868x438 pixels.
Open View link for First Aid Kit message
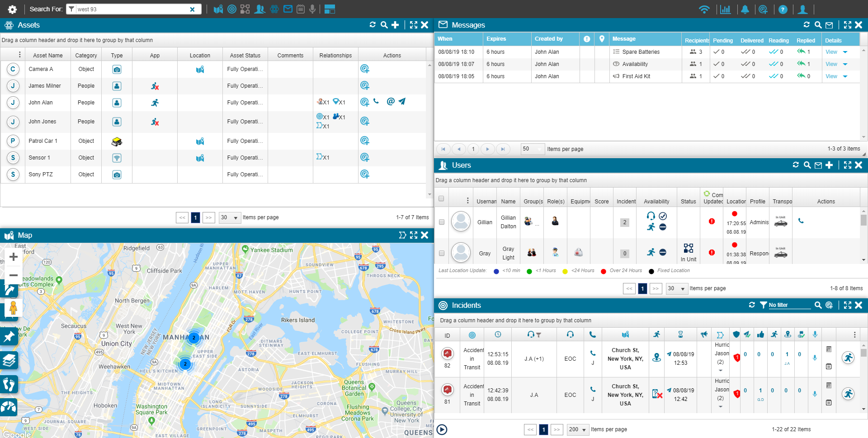(831, 76)
